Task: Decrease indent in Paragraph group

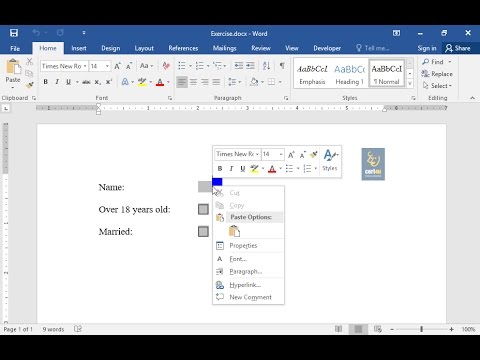Action: click(x=239, y=66)
